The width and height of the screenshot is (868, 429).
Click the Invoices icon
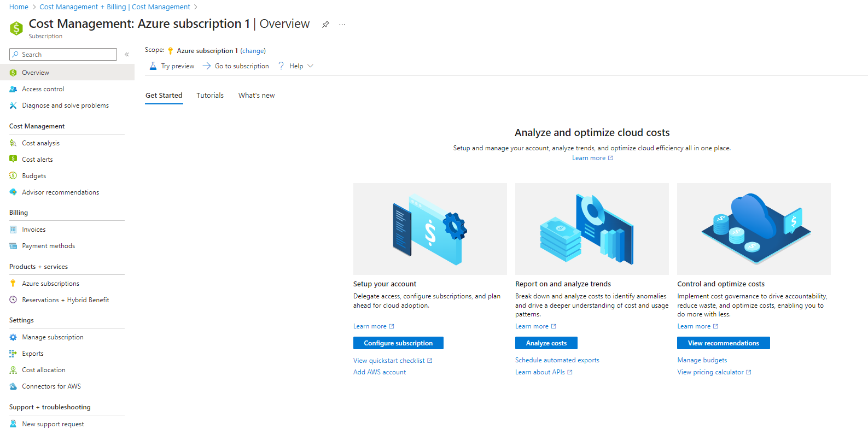click(x=13, y=230)
